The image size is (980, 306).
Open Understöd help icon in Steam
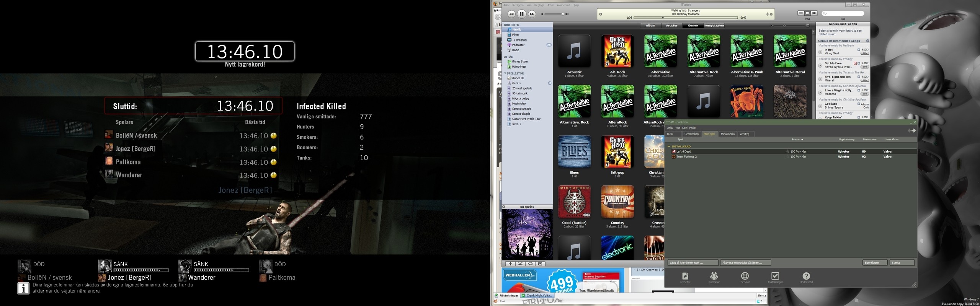[806, 278]
